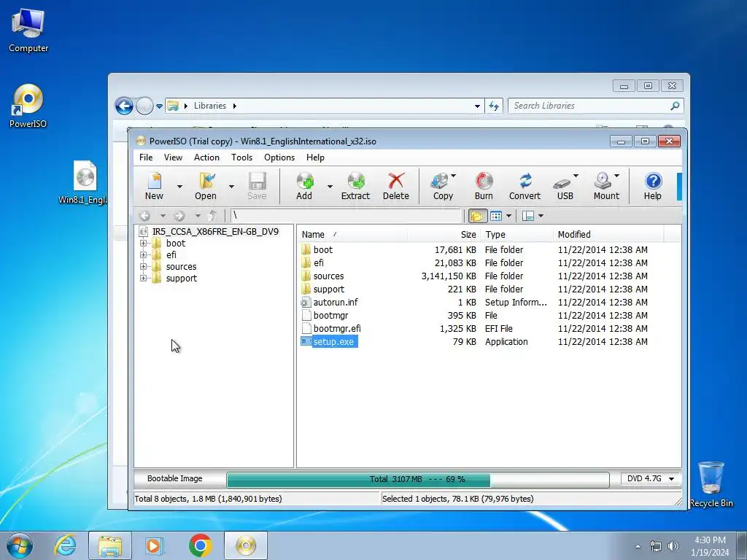Image resolution: width=747 pixels, height=560 pixels.
Task: Click the red Delete toolbar icon
Action: [x=396, y=186]
